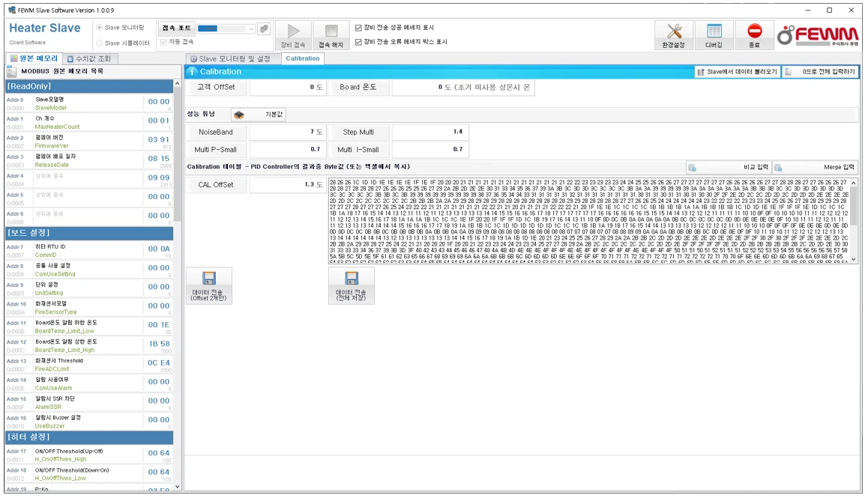
Task: Click the 비교 입력 icon
Action: [x=692, y=167]
